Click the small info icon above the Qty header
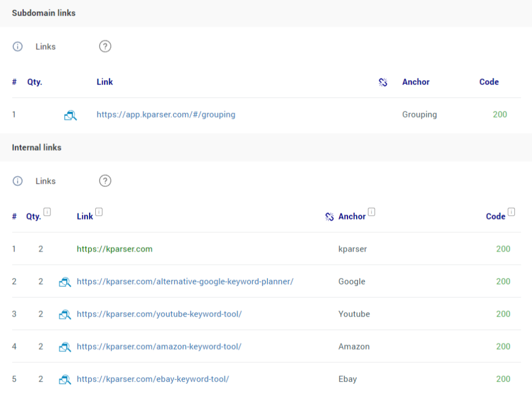This screenshot has width=532, height=393. [47, 211]
